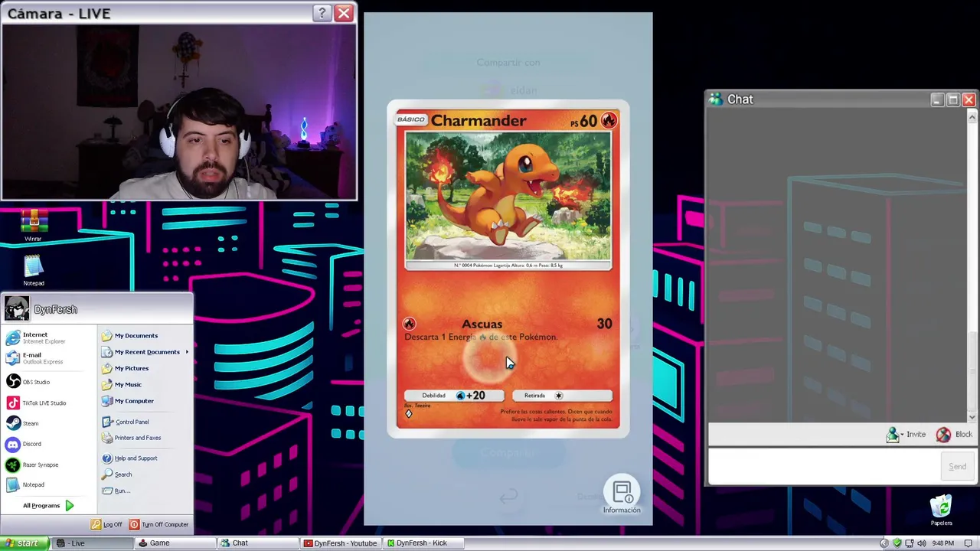Click the Send button in Chat
The width and height of the screenshot is (980, 551).
coord(957,466)
